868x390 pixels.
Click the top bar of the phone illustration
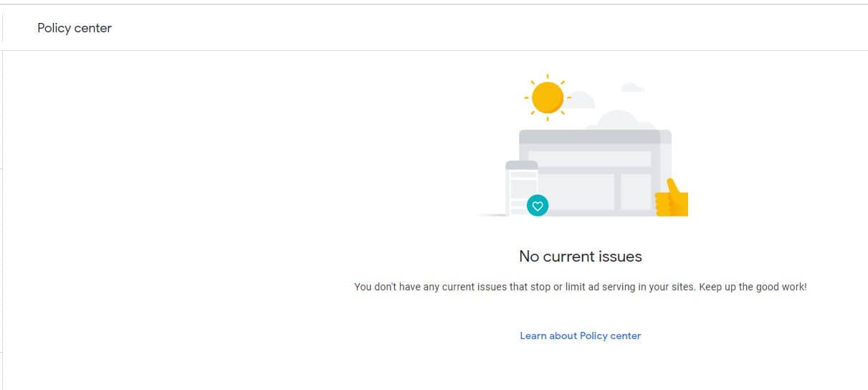click(x=522, y=165)
